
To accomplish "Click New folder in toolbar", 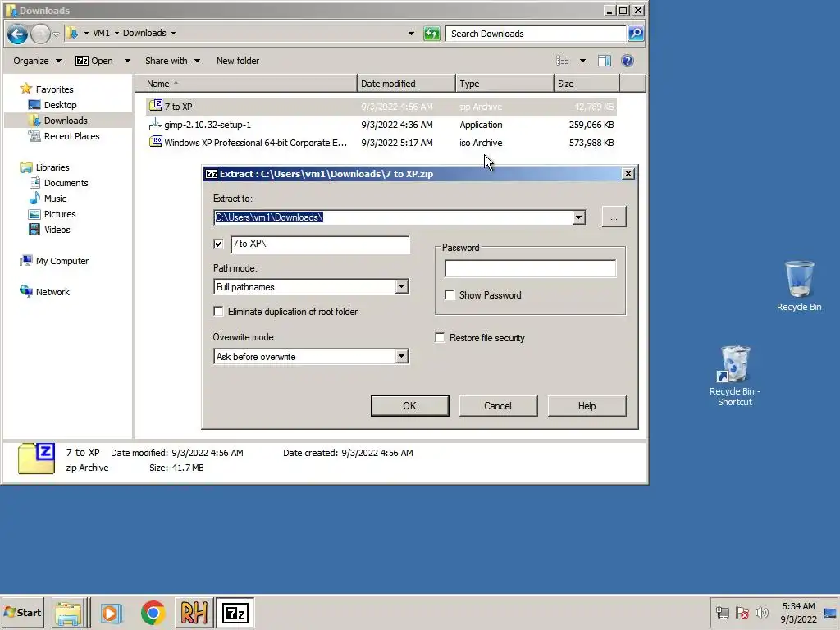I will tap(238, 61).
